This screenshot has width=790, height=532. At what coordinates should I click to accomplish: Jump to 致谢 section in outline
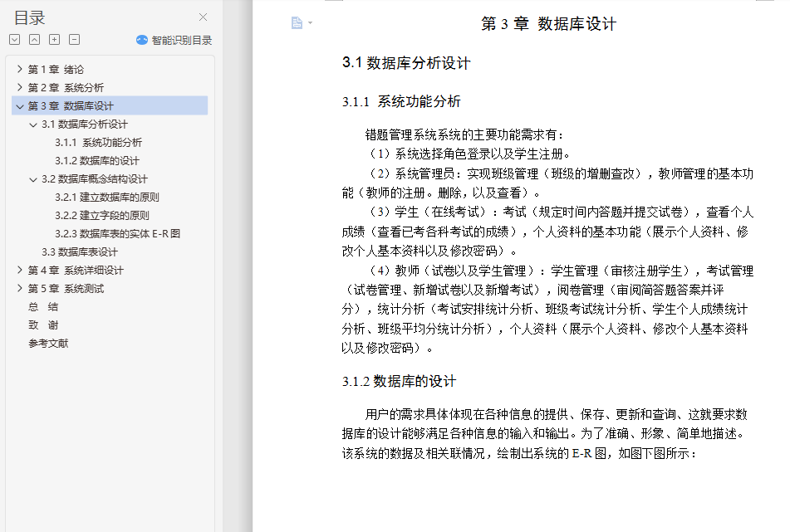point(43,325)
